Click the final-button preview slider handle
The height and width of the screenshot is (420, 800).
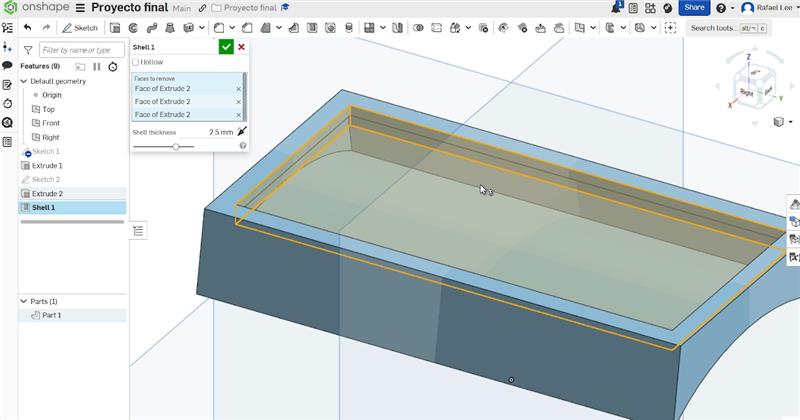pyautogui.click(x=176, y=146)
